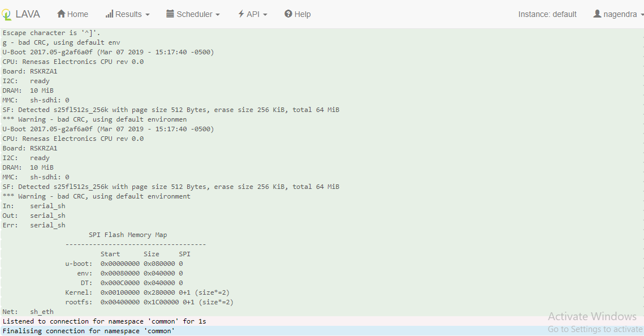Click the "Start Size SPI" header row
Image resolution: width=644 pixels, height=336 pixels.
(145, 254)
